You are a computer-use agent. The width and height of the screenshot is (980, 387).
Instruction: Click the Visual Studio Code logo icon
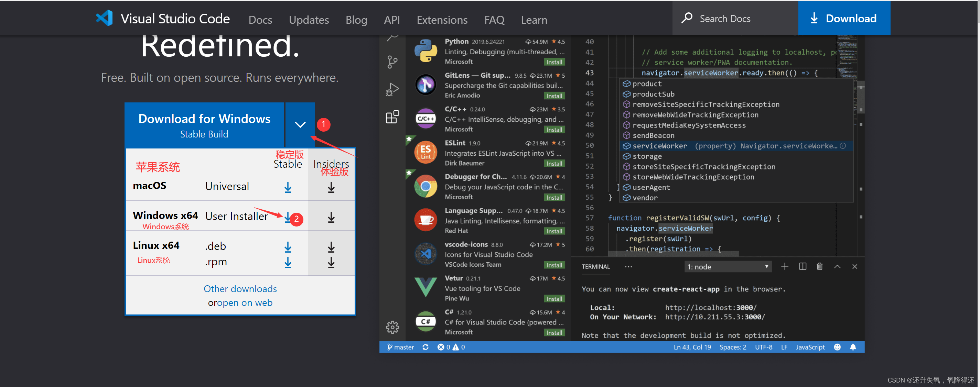click(x=104, y=18)
